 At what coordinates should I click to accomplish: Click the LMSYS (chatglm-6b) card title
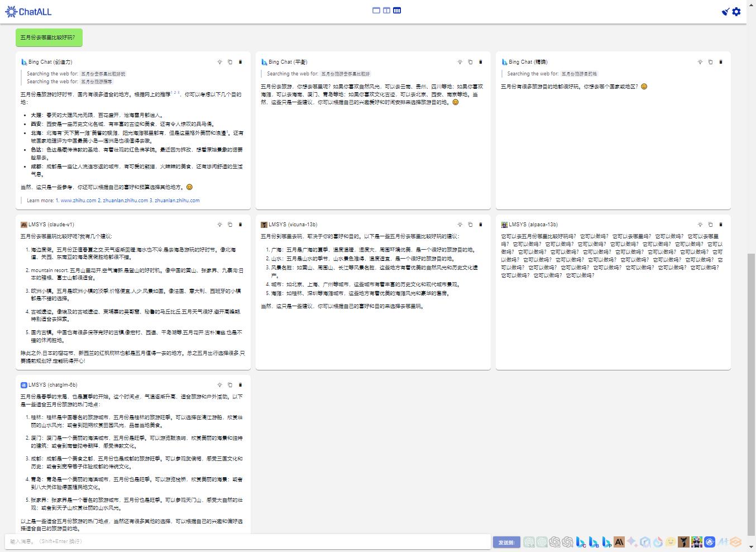pos(53,385)
